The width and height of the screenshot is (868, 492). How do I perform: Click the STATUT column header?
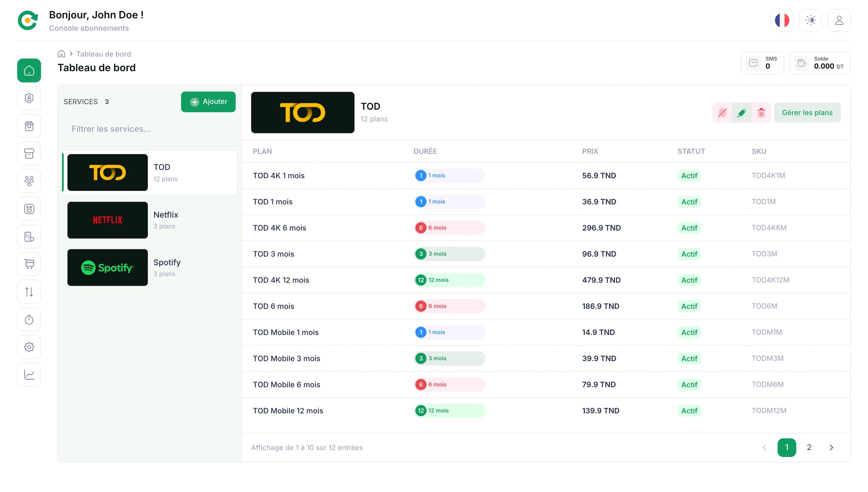691,151
